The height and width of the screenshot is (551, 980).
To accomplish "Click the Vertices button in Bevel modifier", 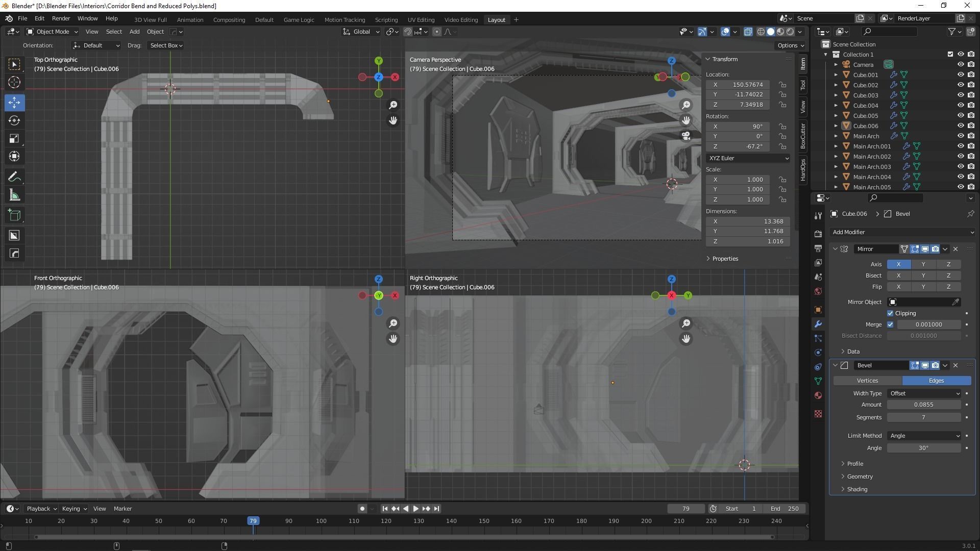I will pyautogui.click(x=867, y=381).
